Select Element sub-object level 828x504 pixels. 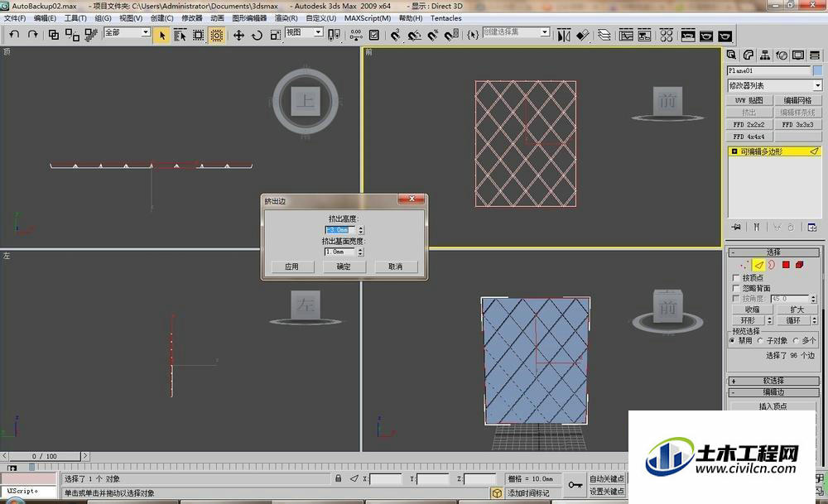pos(799,265)
